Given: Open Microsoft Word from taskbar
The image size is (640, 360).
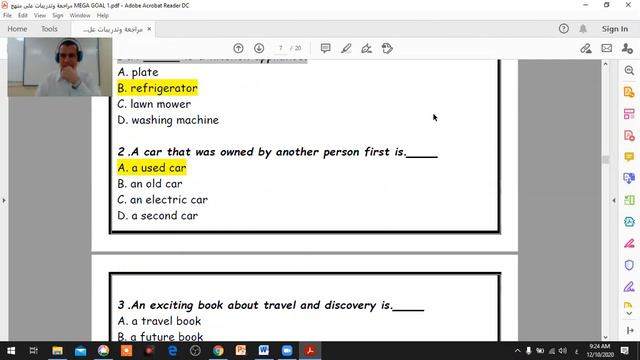Looking at the screenshot, I should (x=264, y=351).
